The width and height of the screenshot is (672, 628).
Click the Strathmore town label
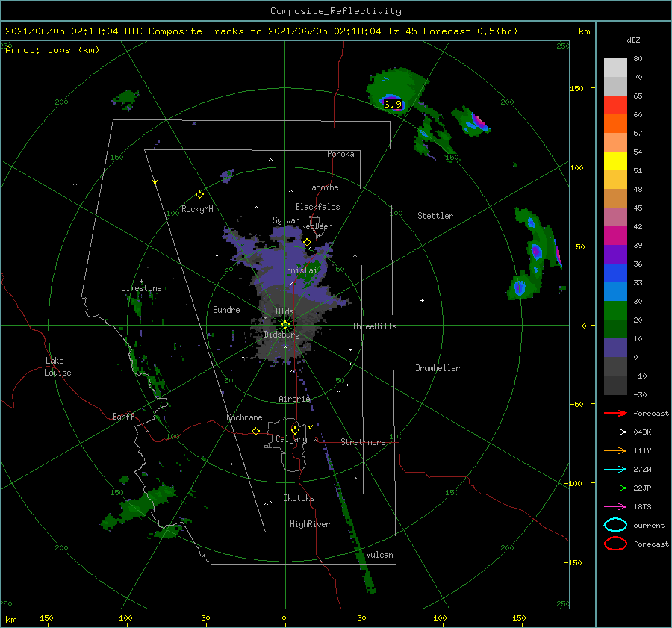[363, 442]
